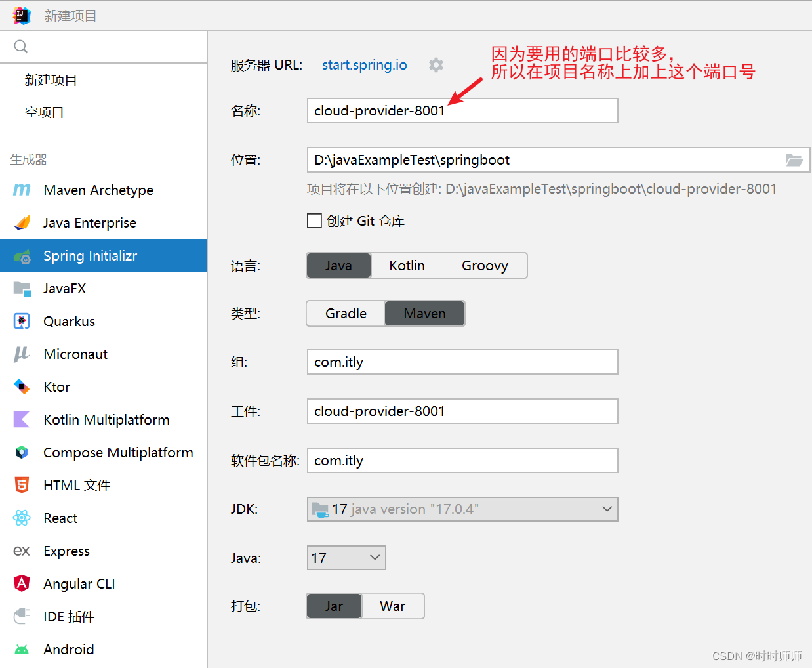Open the JDK version dropdown
The height and width of the screenshot is (668, 812).
pyautogui.click(x=462, y=509)
